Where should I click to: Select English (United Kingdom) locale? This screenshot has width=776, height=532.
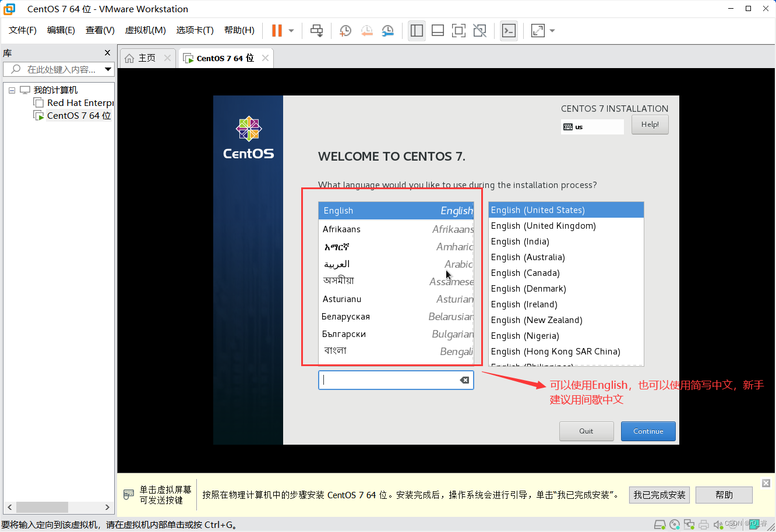(x=566, y=226)
